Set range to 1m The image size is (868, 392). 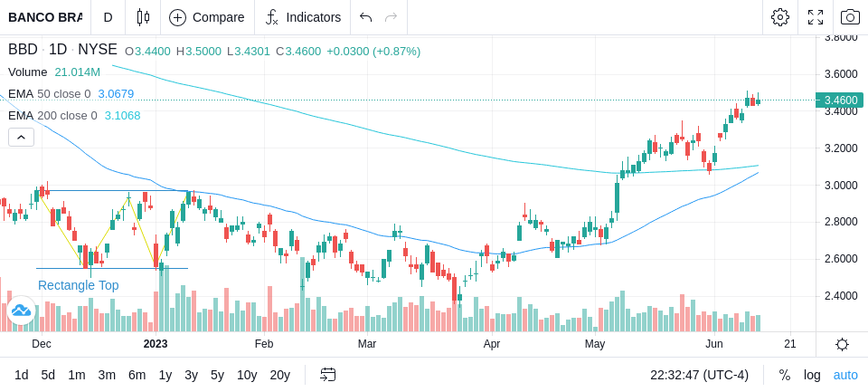pyautogui.click(x=76, y=376)
